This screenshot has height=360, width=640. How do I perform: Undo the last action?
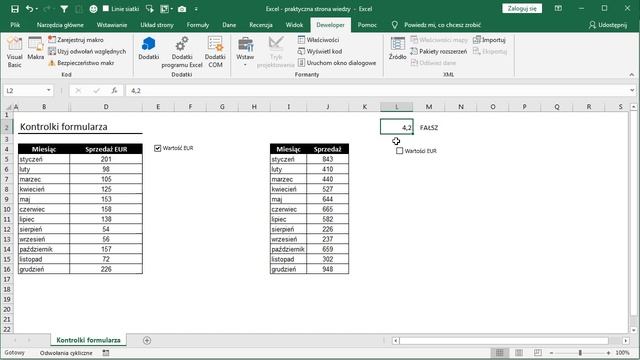tap(29, 9)
